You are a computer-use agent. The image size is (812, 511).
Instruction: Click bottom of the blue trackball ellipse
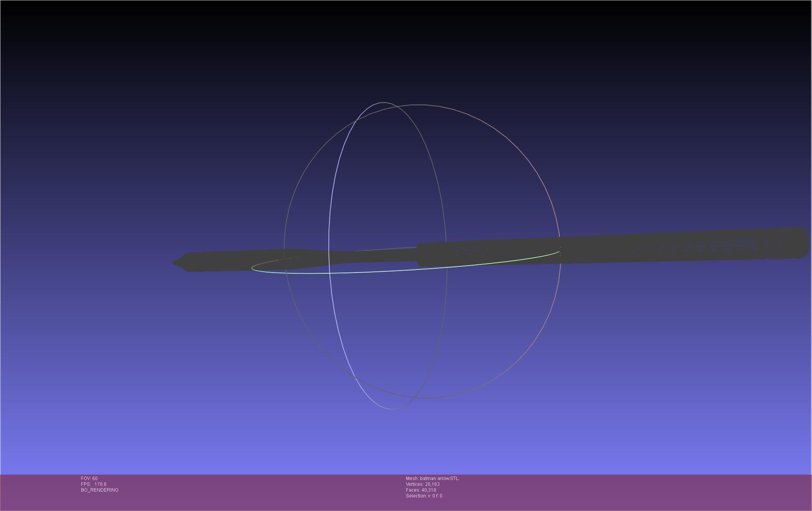[x=391, y=409]
